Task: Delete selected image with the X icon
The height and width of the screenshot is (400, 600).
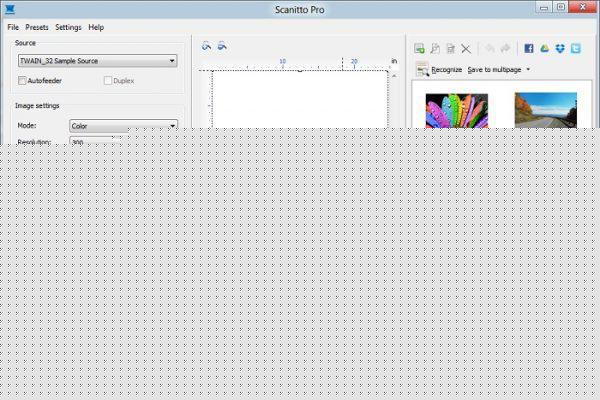Action: coord(466,49)
